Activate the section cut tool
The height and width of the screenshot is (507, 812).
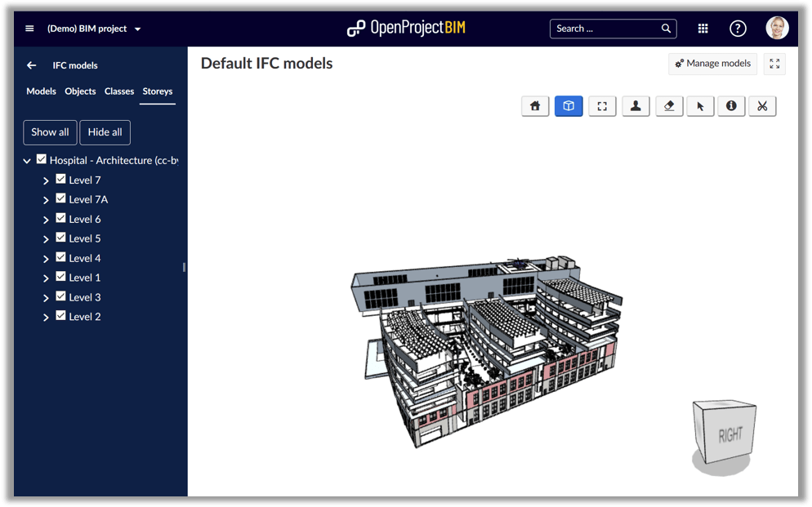pos(761,105)
